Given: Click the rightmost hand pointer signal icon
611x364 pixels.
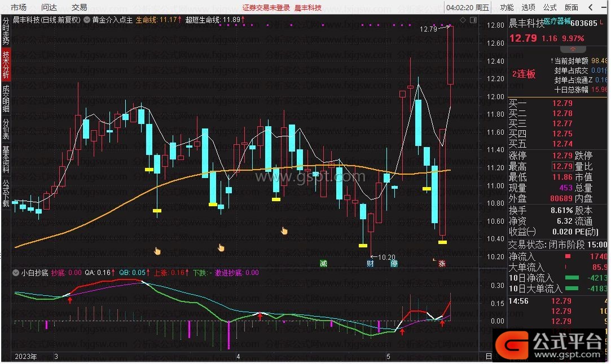Looking at the screenshot, I should pos(284,231).
